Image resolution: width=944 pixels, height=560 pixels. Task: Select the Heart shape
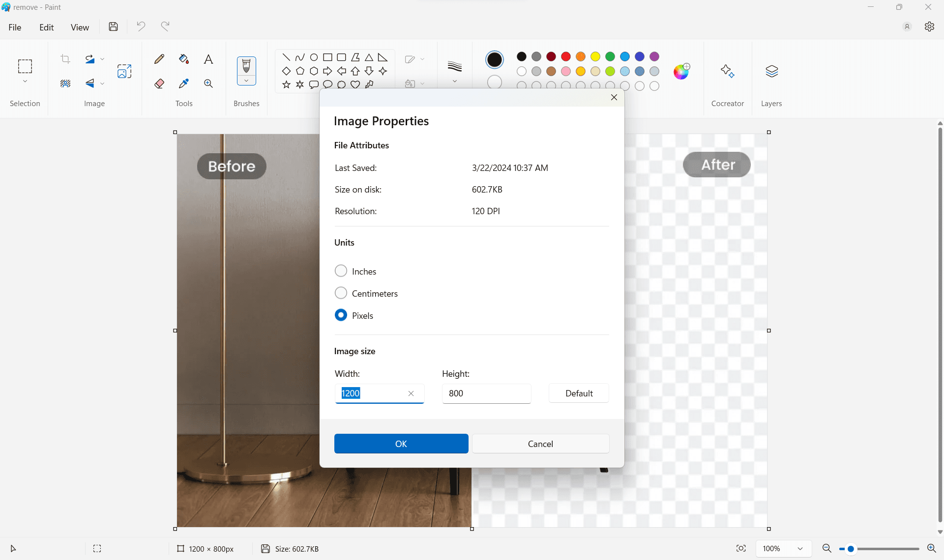tap(355, 84)
